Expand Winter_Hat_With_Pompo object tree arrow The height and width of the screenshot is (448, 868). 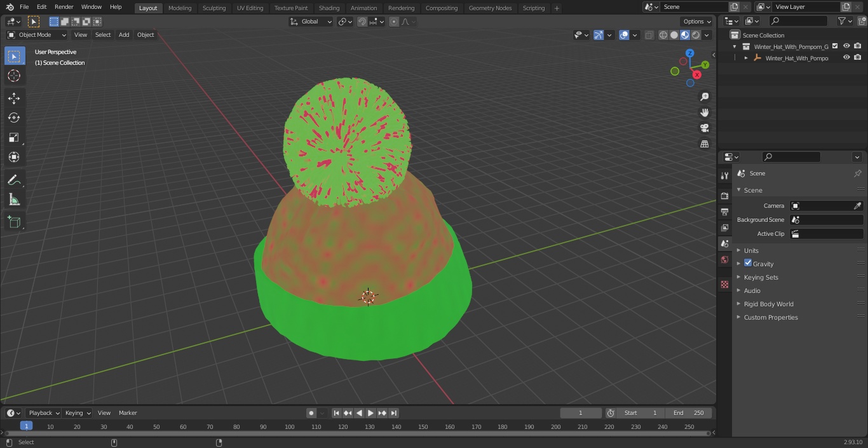pos(746,58)
